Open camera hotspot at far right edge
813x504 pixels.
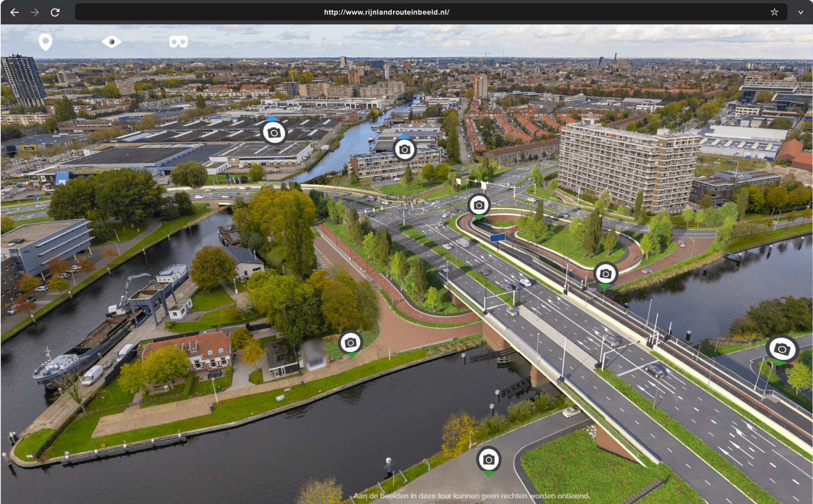[x=782, y=349]
